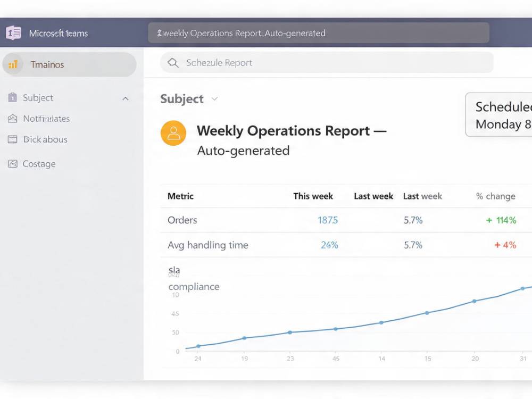Click the This week column header
Image resolution: width=532 pixels, height=399 pixels.
(313, 196)
